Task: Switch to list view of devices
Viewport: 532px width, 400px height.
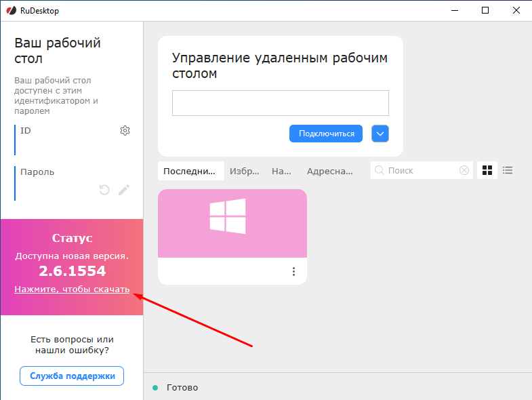Action: click(x=508, y=171)
